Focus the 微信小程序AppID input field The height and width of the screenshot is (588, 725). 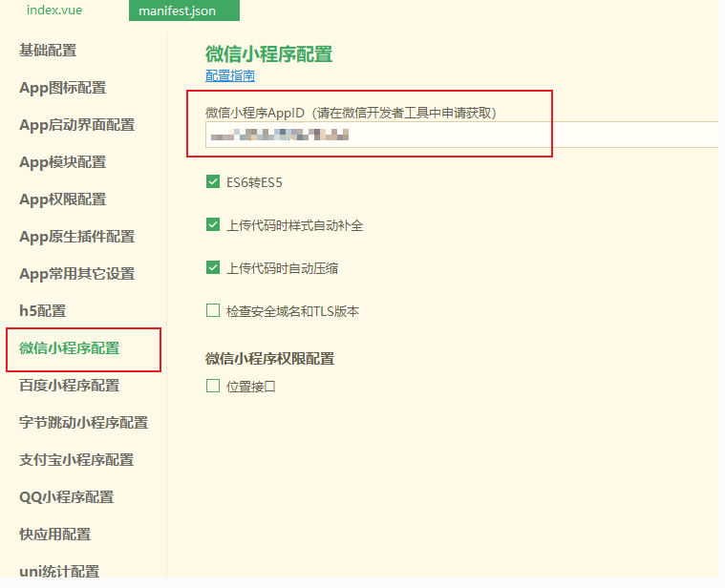click(x=461, y=135)
